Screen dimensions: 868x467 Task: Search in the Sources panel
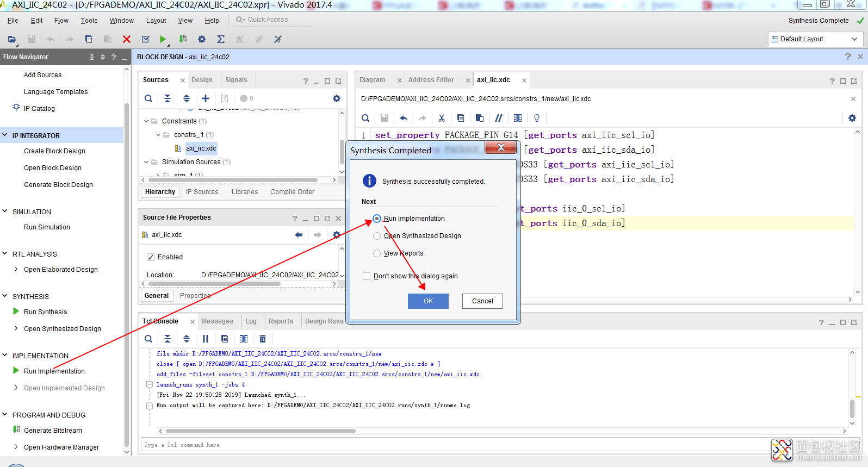coord(148,98)
